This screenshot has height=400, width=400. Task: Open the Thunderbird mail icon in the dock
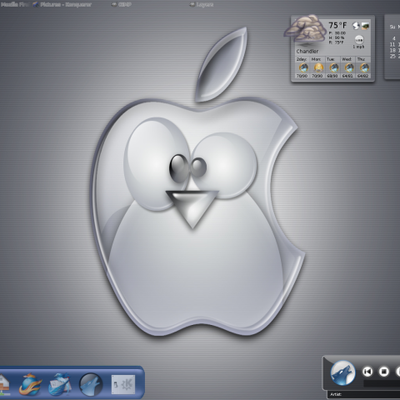point(60,384)
